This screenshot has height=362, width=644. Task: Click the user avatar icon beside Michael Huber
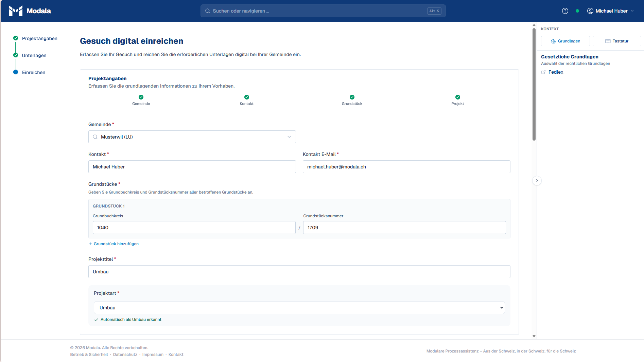(590, 11)
